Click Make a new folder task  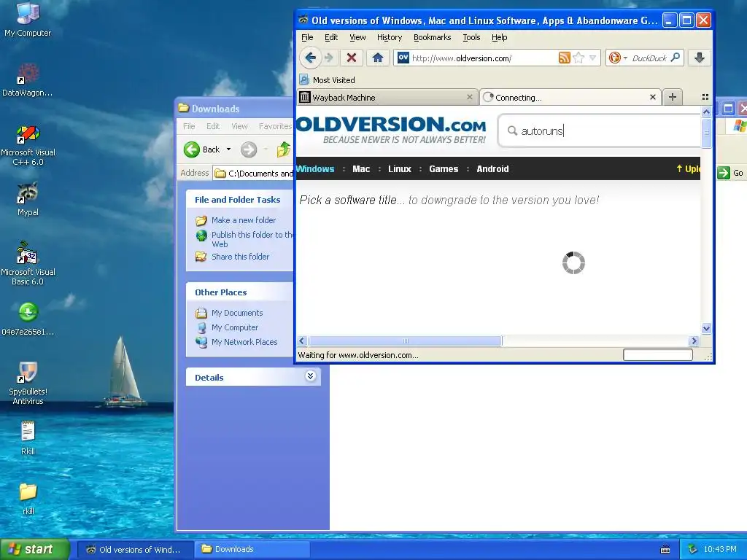244,220
